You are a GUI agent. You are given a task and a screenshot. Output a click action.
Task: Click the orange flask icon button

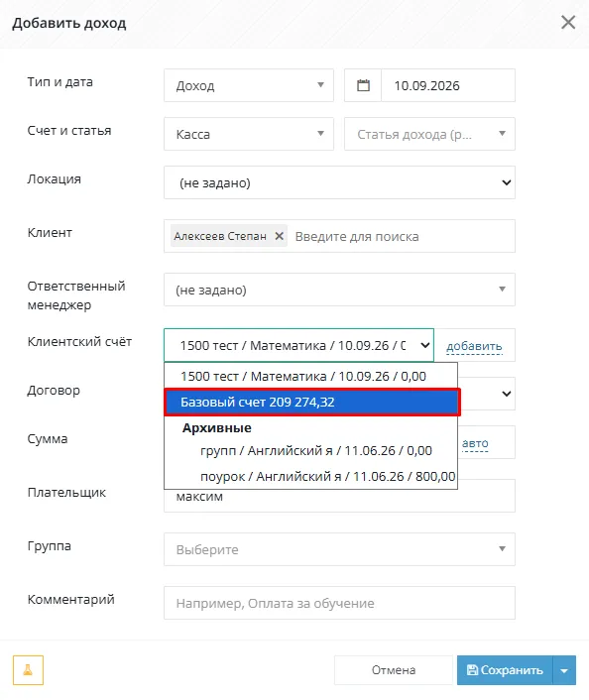coord(28,669)
